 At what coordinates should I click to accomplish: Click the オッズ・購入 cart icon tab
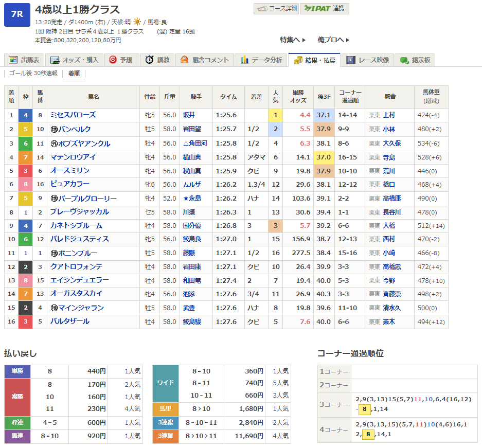[x=75, y=60]
